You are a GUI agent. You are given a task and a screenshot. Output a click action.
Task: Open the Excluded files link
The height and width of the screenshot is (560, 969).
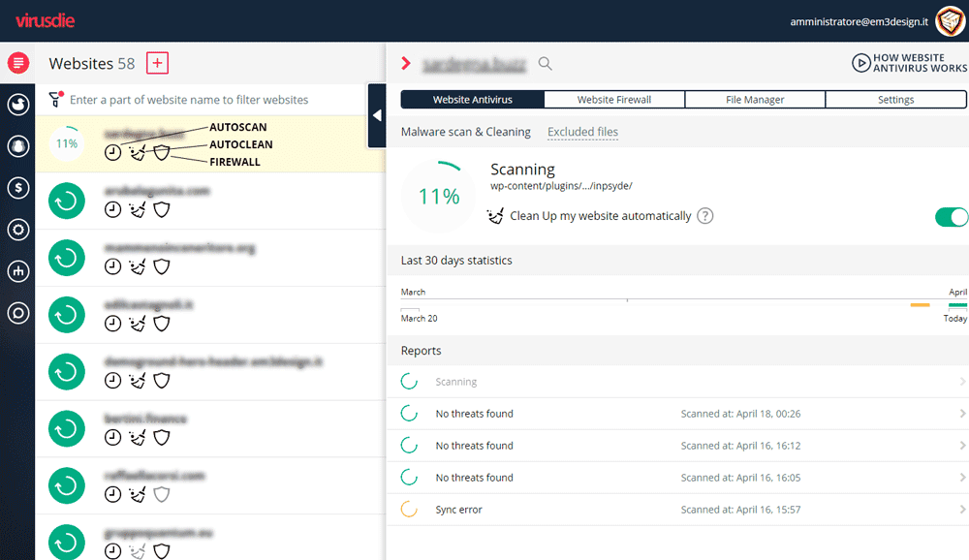pos(582,132)
